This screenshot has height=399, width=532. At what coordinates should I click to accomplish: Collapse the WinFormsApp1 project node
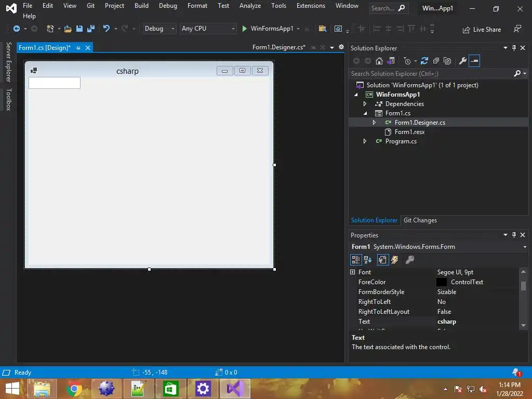356,95
